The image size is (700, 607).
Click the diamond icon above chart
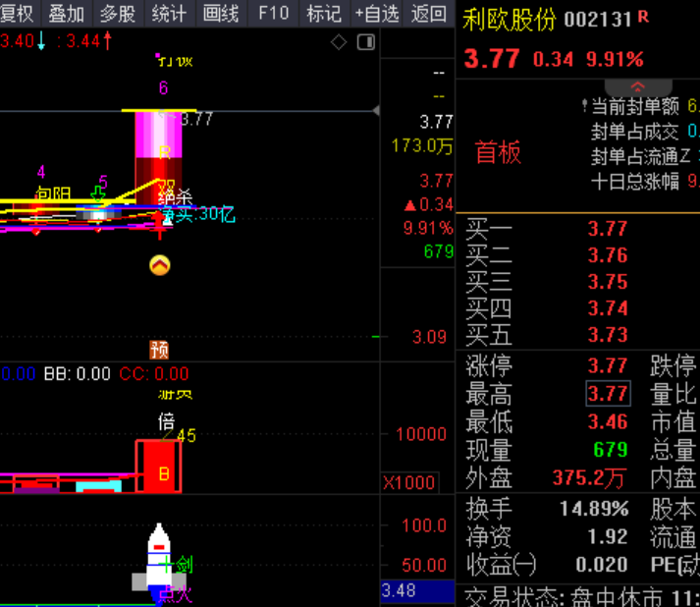(339, 42)
